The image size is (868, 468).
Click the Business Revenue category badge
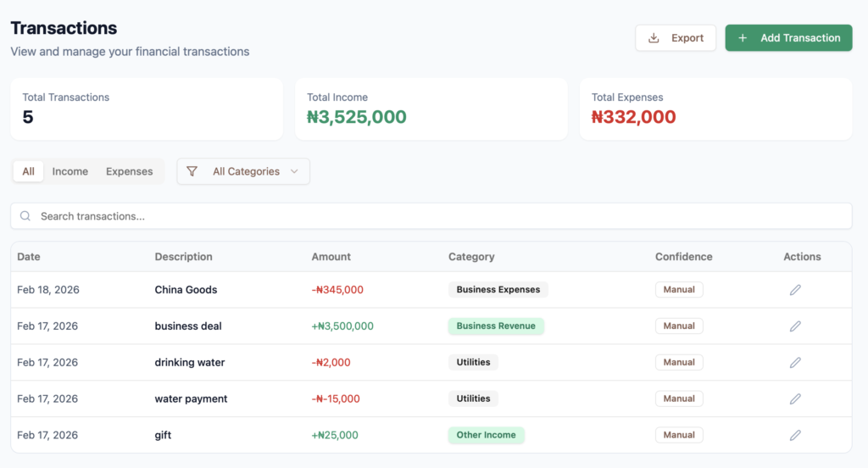496,326
